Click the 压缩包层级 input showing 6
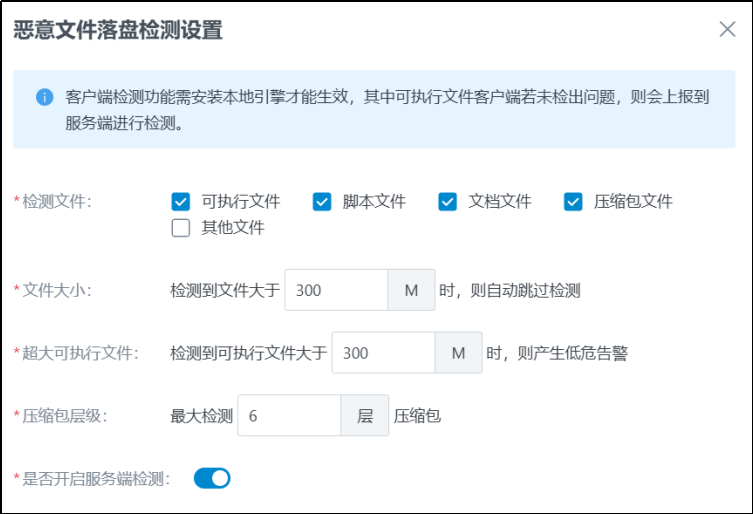This screenshot has width=753, height=514. tap(289, 415)
